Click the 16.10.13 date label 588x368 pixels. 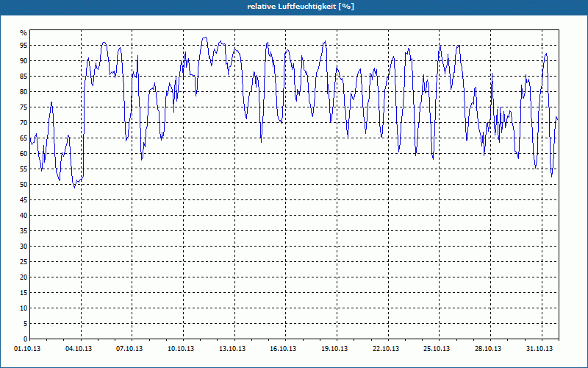coord(283,349)
